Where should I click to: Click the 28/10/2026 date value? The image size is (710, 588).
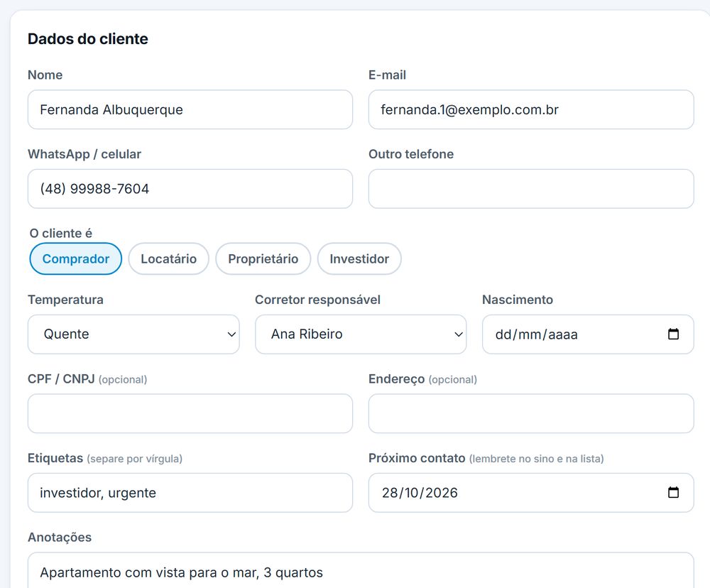coord(420,493)
